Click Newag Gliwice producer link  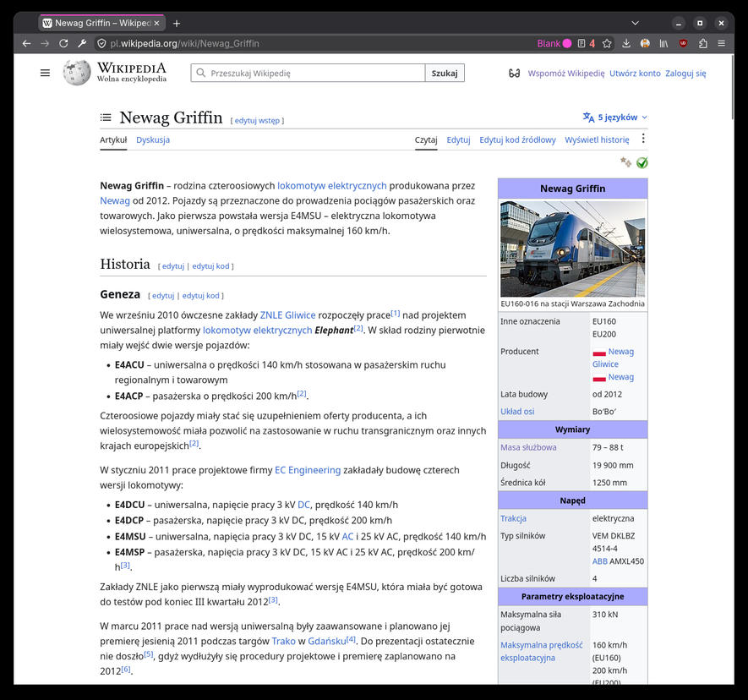pos(613,358)
